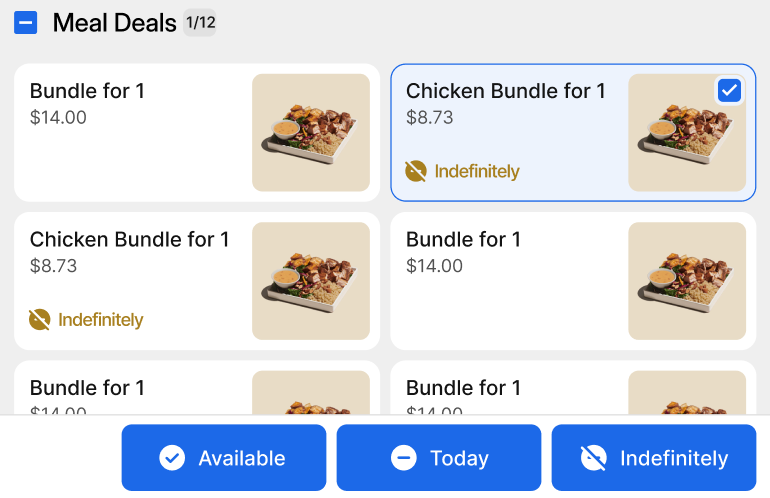Click the Meal Deals section heading
The height and width of the screenshot is (498, 770).
tap(114, 23)
